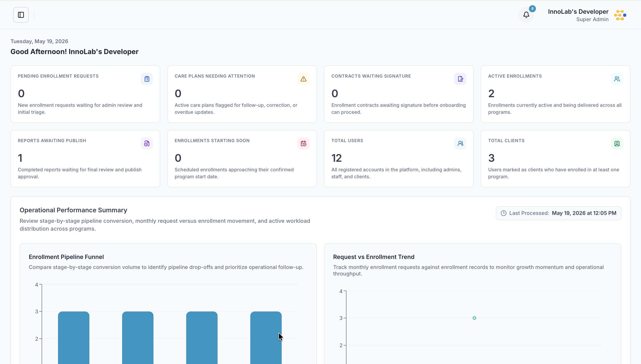Click the date Tuesday, May 19, 2026
The height and width of the screenshot is (364, 641).
[x=39, y=41]
